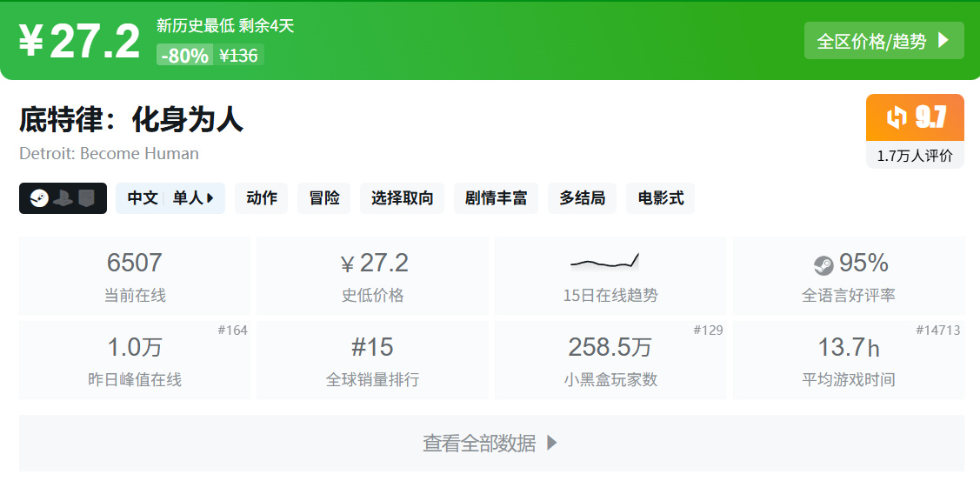Image resolution: width=980 pixels, height=481 pixels.
Task: Click the Steam platform icon
Action: 39,198
